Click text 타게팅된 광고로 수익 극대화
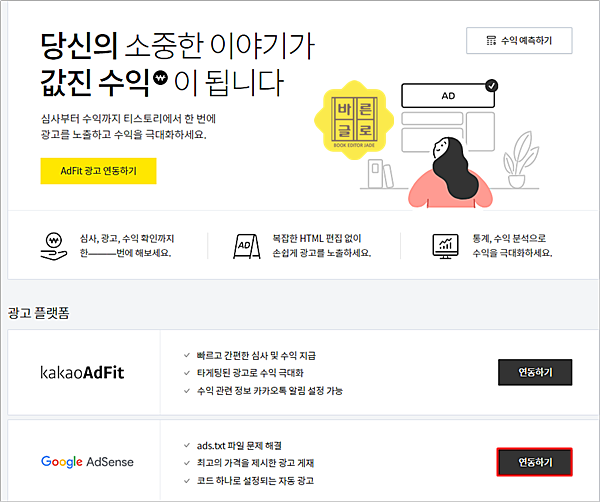Screen dimensions: 600x502 (x=250, y=373)
